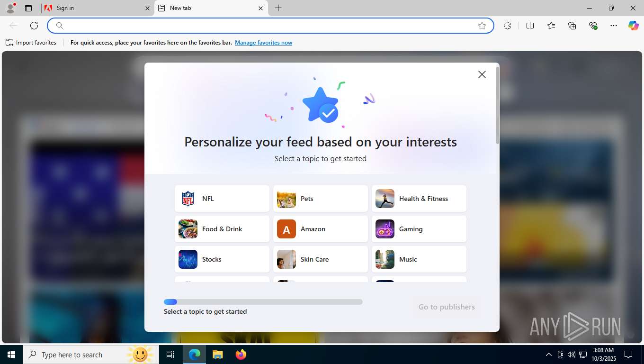Screen dimensions: 644x364
Task: Launch Firefox from the taskbar
Action: (x=241, y=355)
